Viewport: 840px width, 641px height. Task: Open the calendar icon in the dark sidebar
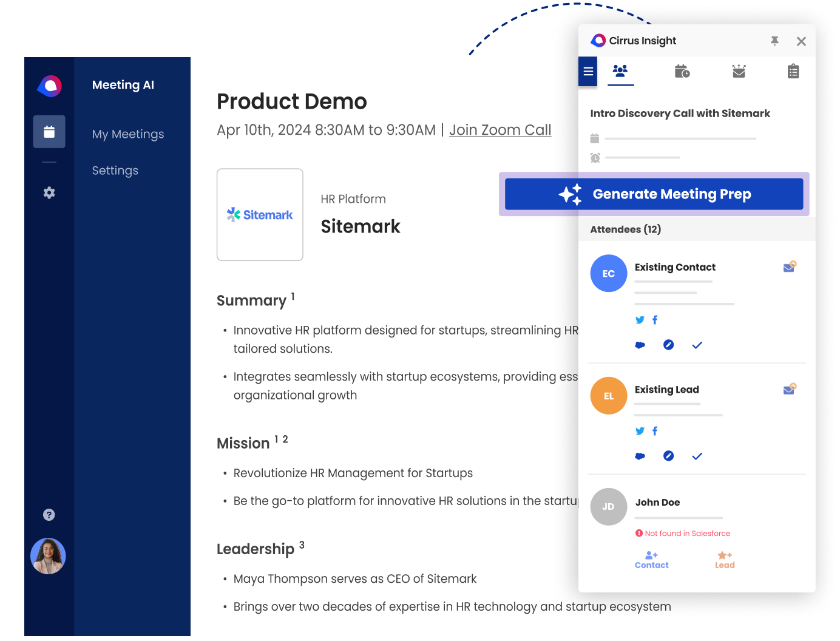(49, 131)
